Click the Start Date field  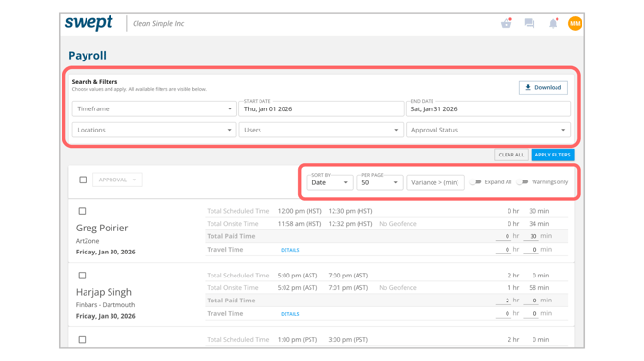click(321, 108)
